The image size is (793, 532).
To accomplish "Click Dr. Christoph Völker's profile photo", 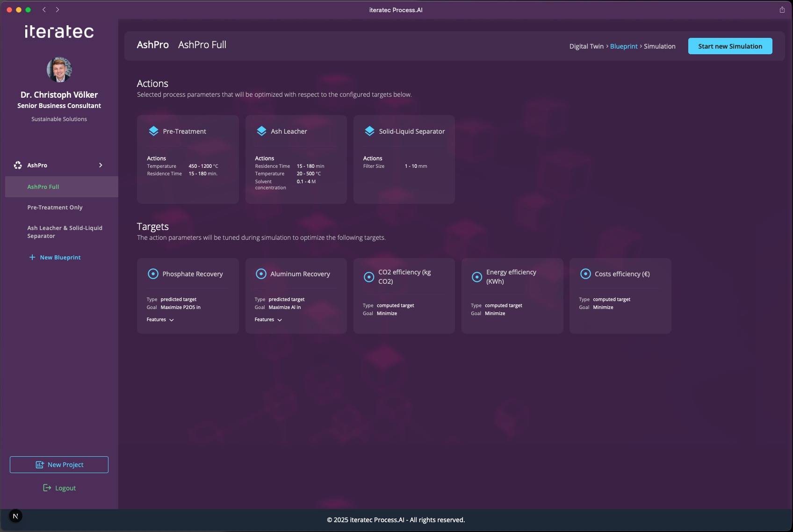I will pos(59,70).
